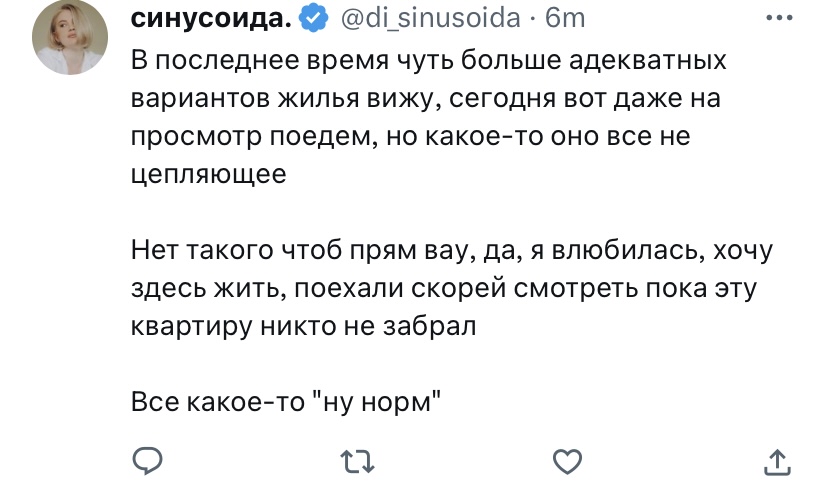This screenshot has width=828, height=489.
Task: Click the blue verified badge
Action: coord(312,18)
